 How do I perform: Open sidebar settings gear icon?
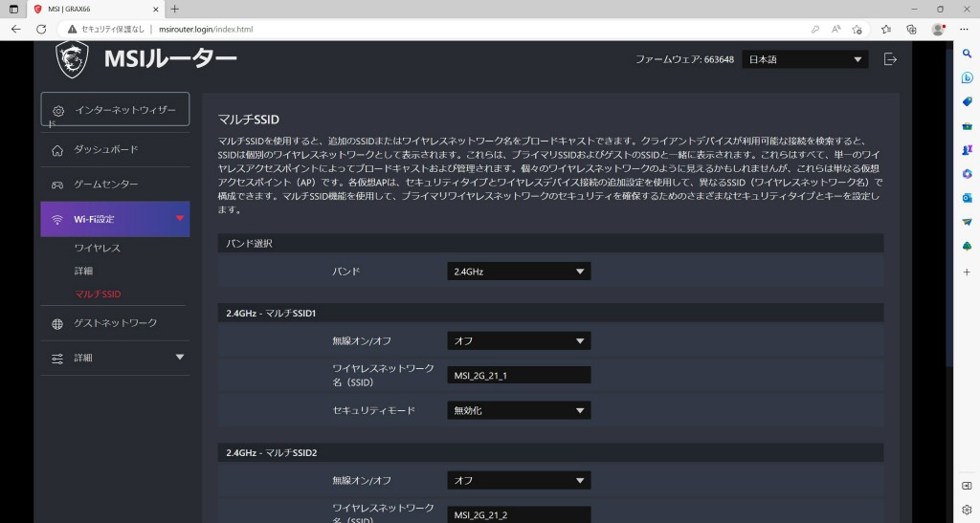tap(967, 510)
